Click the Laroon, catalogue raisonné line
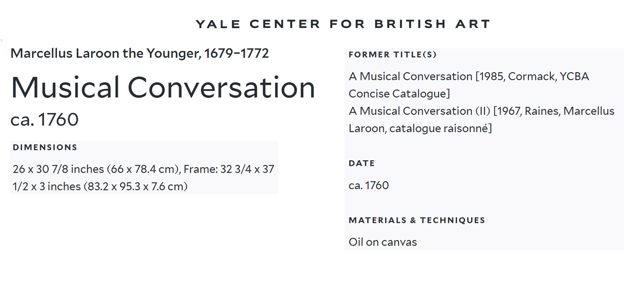This screenshot has width=644, height=296. 420,129
